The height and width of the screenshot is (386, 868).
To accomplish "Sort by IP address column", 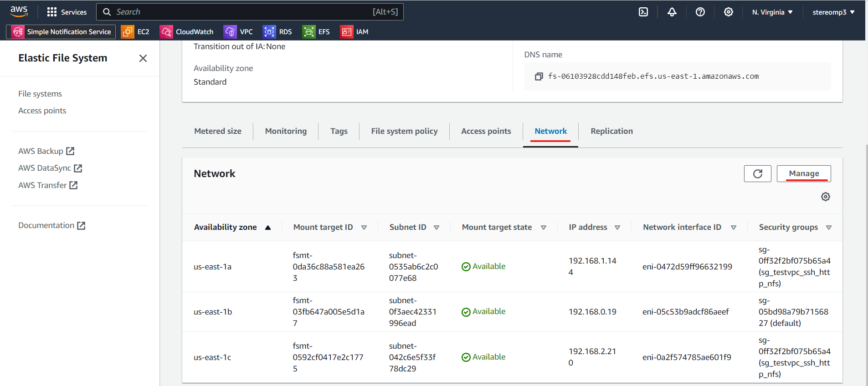I will click(617, 228).
